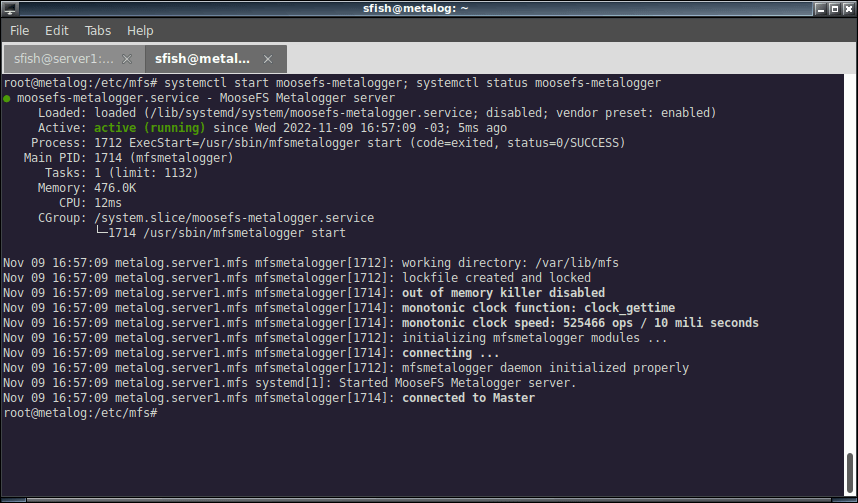Click the 'connected to Master' log message
Image resolution: width=858 pixels, height=503 pixels.
(468, 398)
